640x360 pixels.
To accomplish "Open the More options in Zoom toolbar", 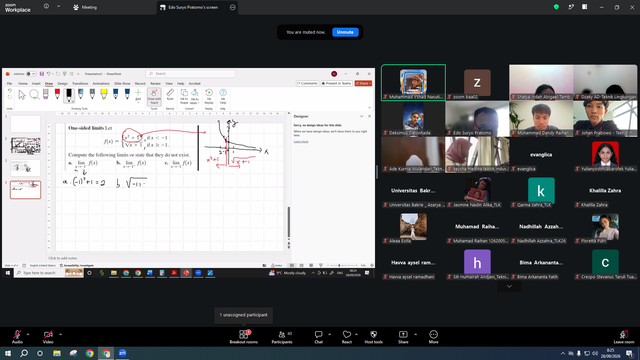I will coord(433,337).
